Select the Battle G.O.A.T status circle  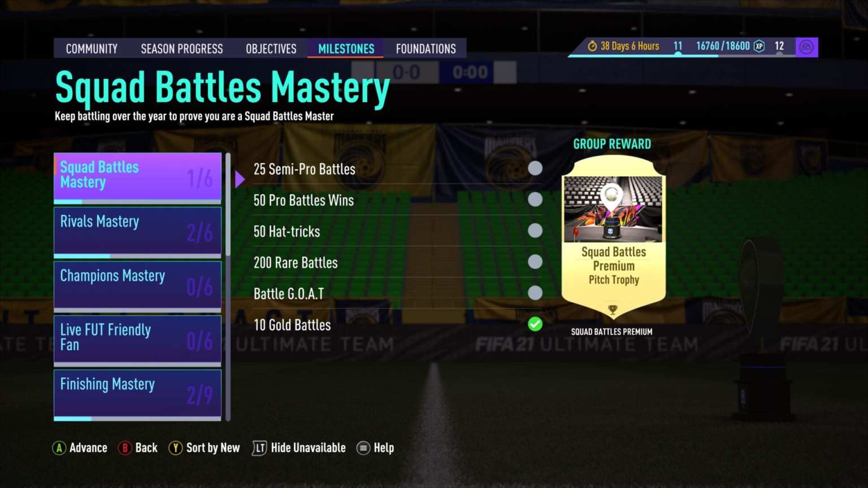[x=535, y=293]
